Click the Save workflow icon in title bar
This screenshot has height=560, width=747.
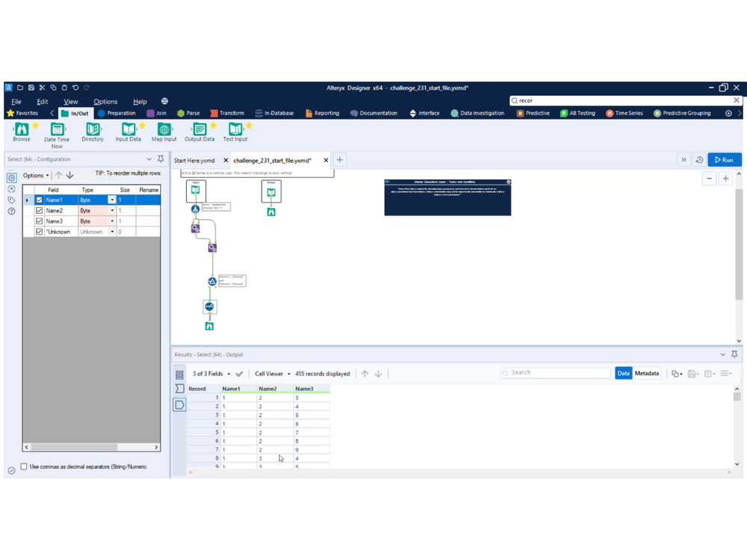31,87
